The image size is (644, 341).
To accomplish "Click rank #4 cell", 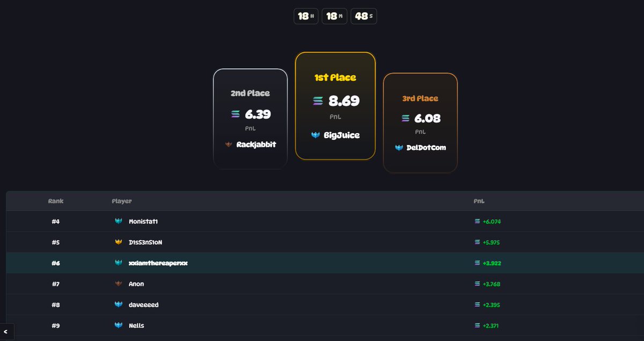I will 56,221.
